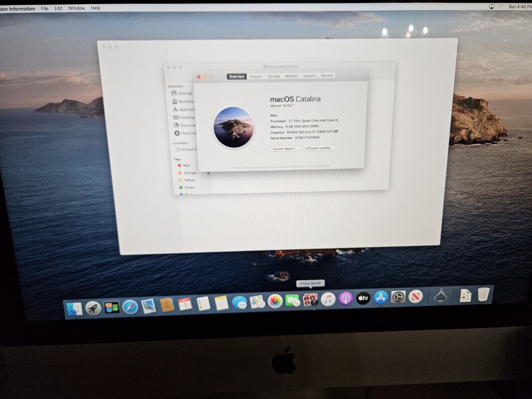Click the menu bar clock

(x=520, y=7)
